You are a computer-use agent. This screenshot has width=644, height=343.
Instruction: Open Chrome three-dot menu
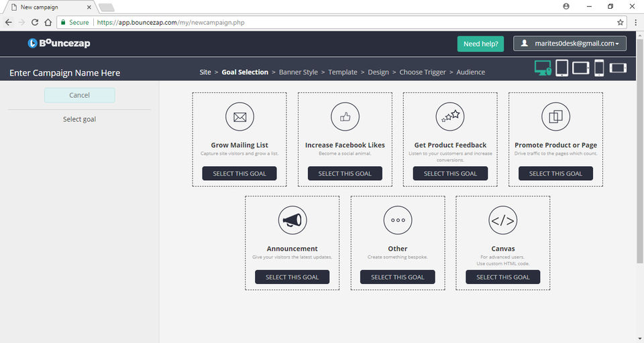pos(635,23)
